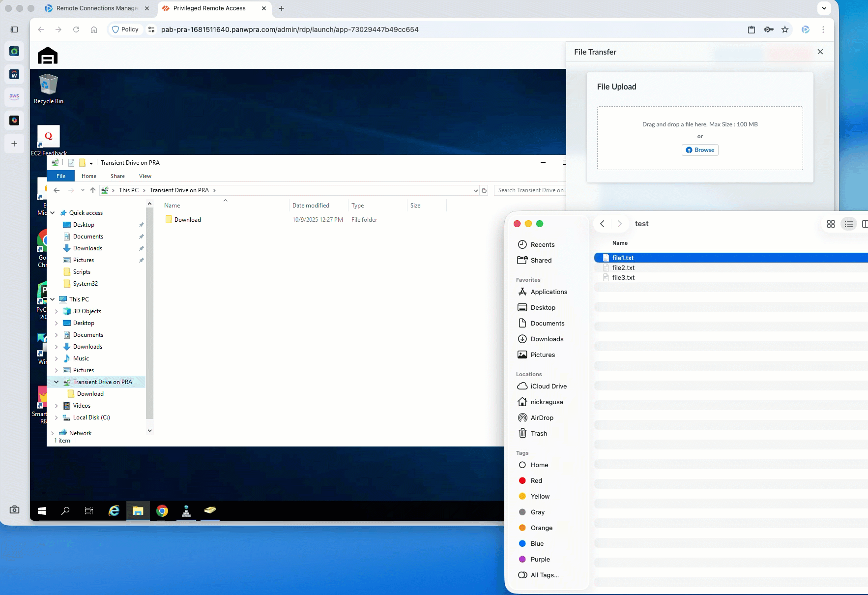Open the clipboard icon in Chrome address bar
Image resolution: width=868 pixels, height=595 pixels.
[x=752, y=30]
